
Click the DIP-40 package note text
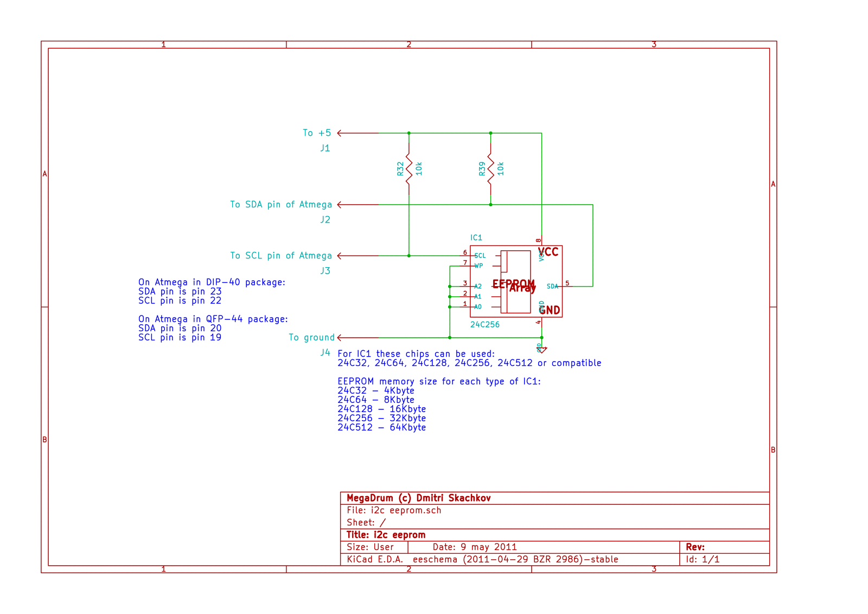[212, 282]
